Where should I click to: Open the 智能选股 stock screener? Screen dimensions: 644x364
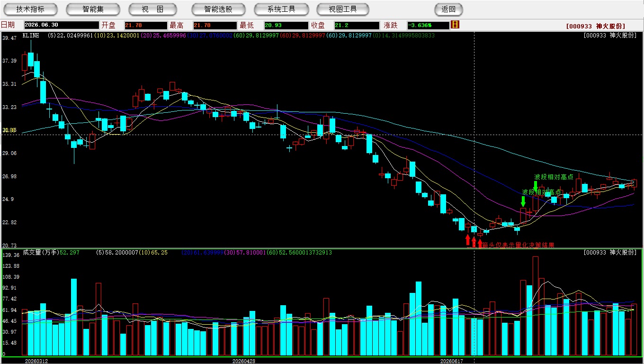(218, 9)
